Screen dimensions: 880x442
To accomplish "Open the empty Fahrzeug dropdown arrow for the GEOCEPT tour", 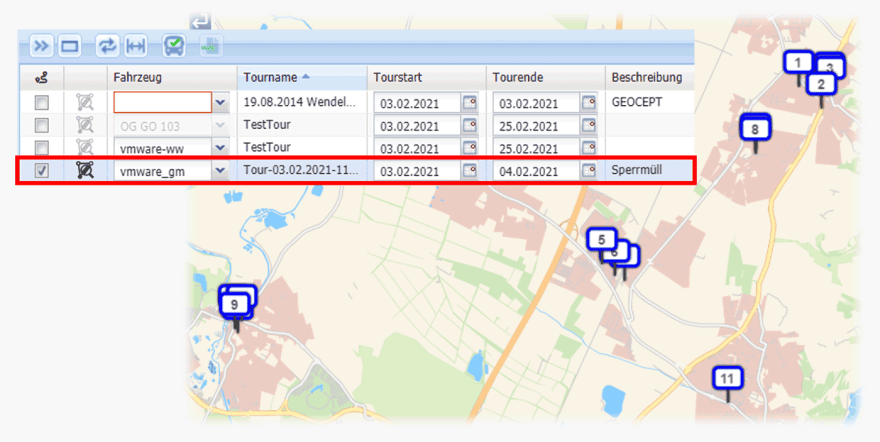I will 220,103.
